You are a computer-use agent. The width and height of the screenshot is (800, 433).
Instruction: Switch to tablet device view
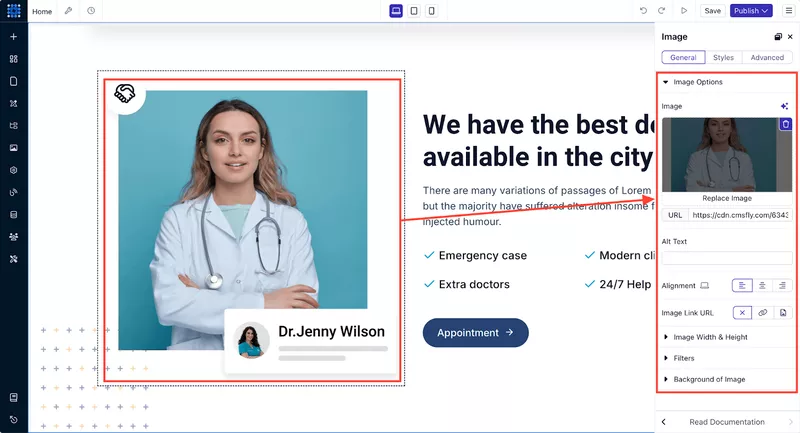[x=414, y=11]
